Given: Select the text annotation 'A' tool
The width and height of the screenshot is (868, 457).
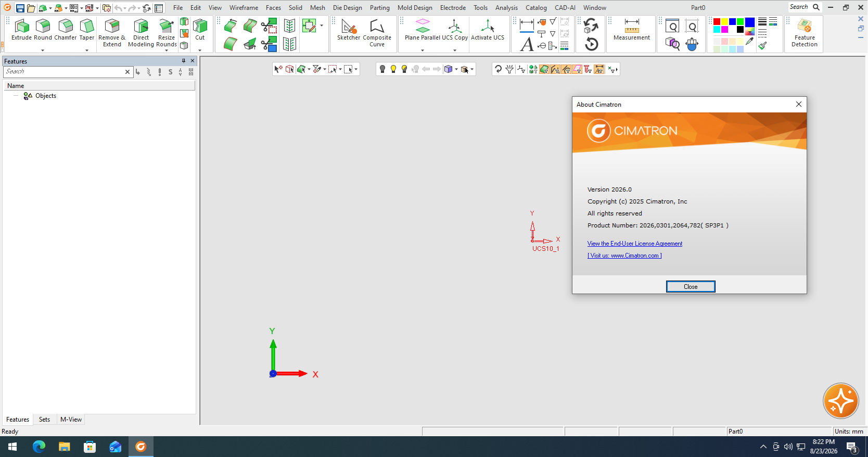Looking at the screenshot, I should point(527,44).
